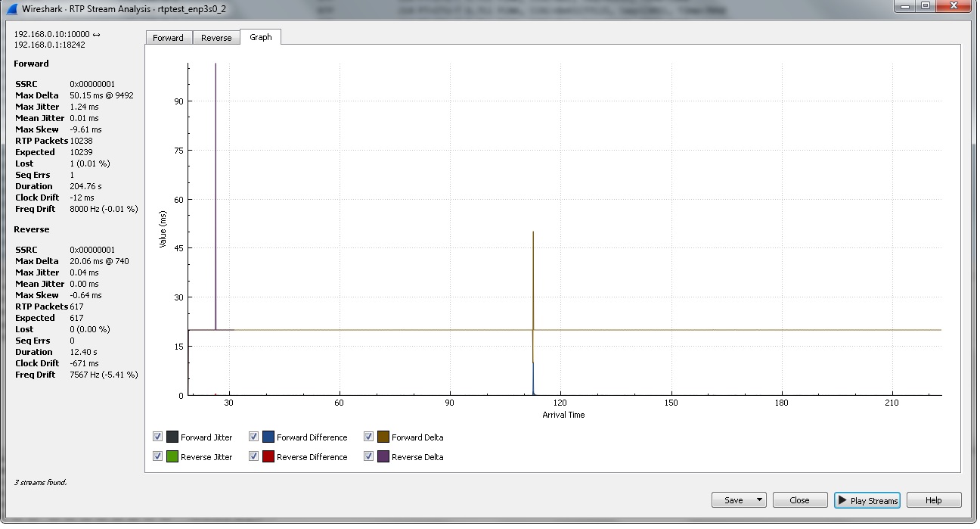Click the purple Reverse Delta color swatch
The image size is (980, 529).
click(x=383, y=456)
